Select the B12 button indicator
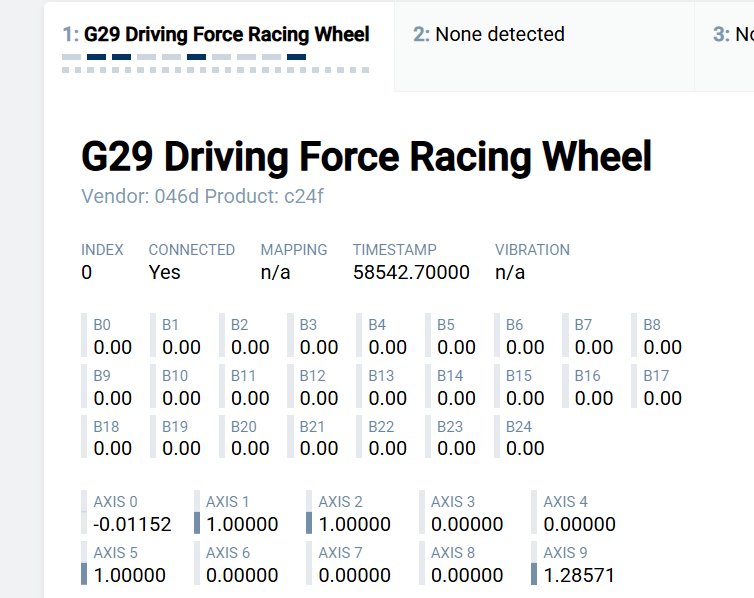Viewport: 754px width, 598px height. point(318,388)
